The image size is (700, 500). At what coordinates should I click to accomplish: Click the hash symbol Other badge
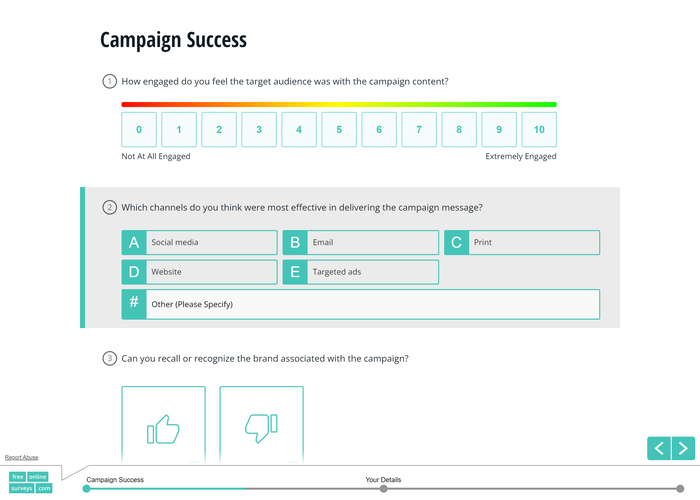click(x=134, y=304)
